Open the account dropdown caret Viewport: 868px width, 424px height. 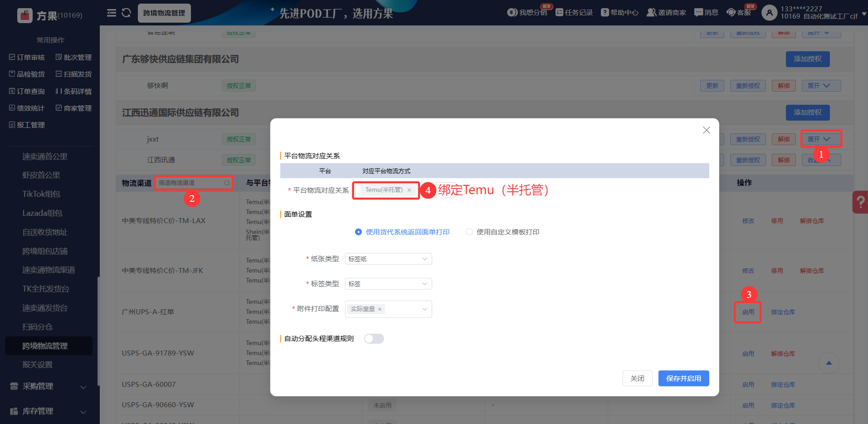(864, 14)
